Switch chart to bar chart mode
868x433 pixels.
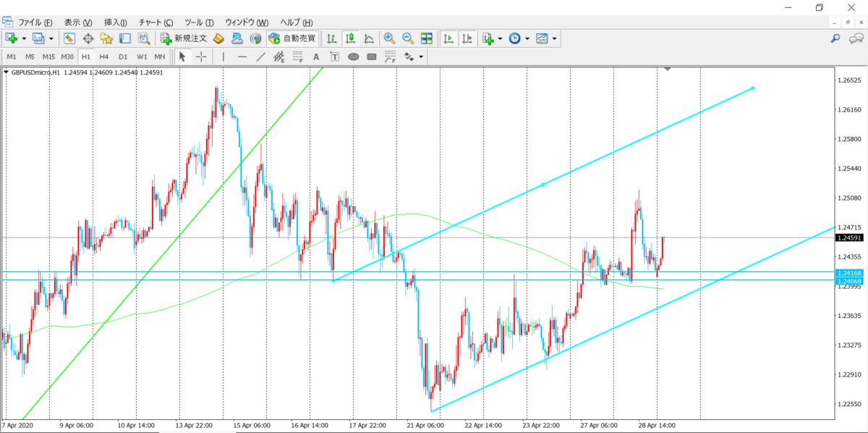coord(332,38)
